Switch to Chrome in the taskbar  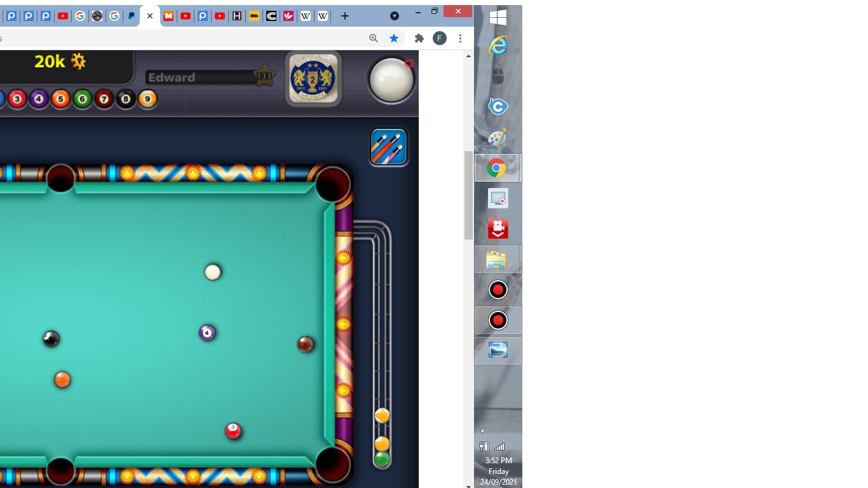click(496, 168)
